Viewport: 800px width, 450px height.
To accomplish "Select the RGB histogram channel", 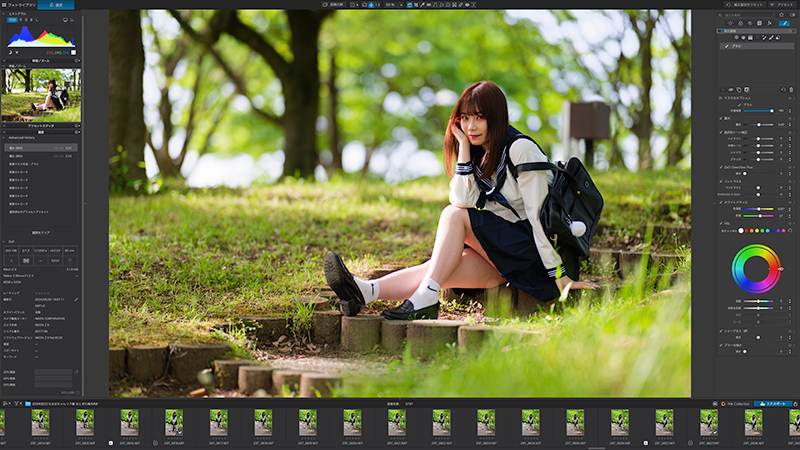I will tap(12, 20).
